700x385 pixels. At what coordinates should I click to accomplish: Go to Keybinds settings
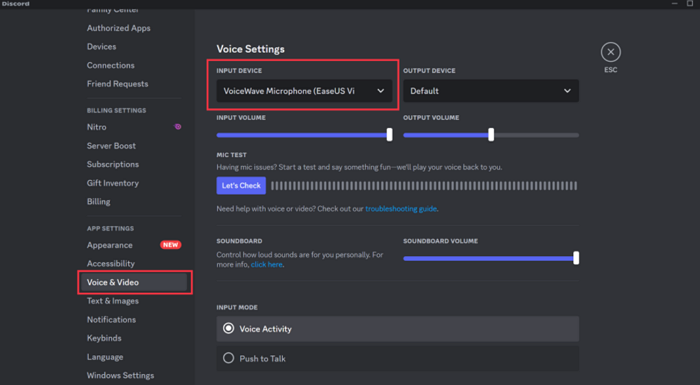(104, 338)
